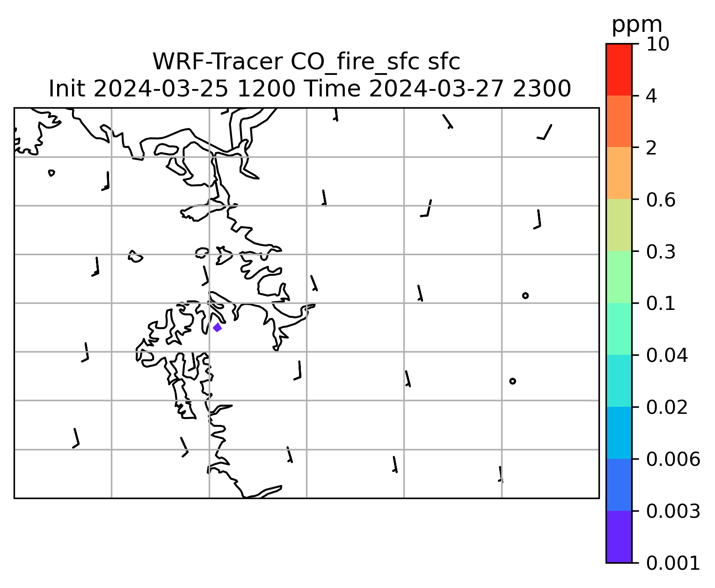Click the purple 0.001–0.003 ppm segment

point(619,536)
